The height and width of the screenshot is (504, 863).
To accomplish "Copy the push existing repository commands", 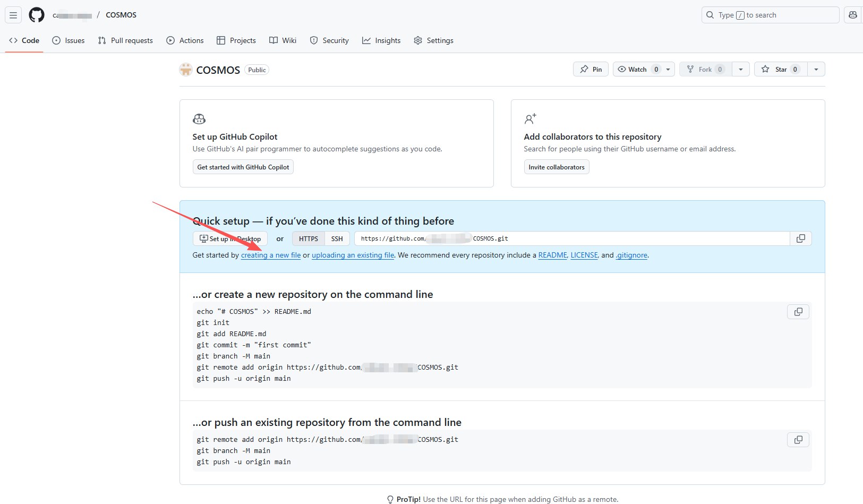I will click(798, 440).
